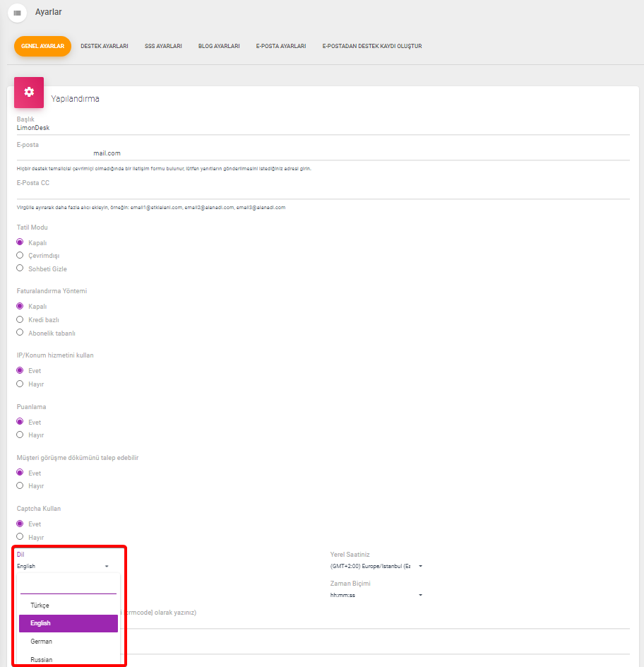644x667 pixels.
Task: Select Kredi bazlı billing method
Action: tap(20, 319)
